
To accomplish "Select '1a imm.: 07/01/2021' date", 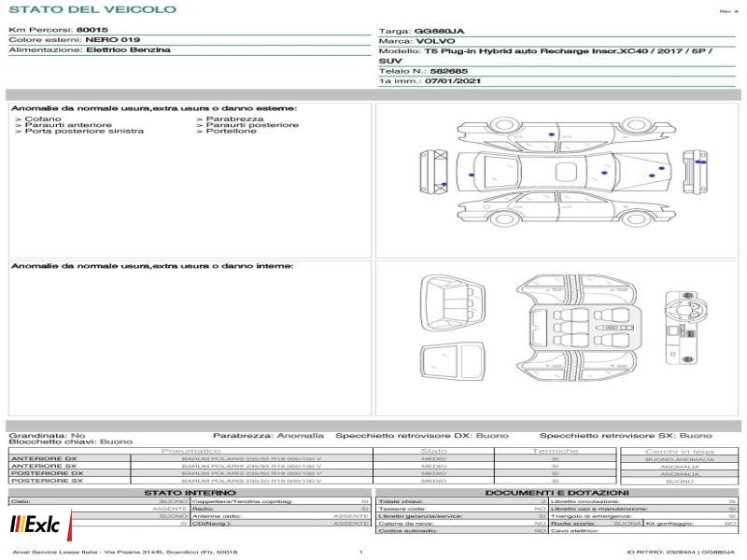I will coord(430,81).
